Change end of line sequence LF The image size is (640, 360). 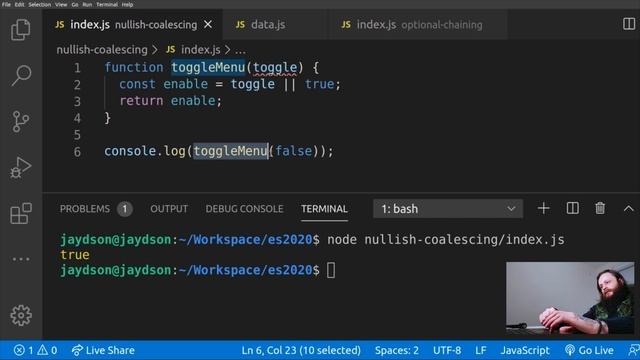coord(481,350)
